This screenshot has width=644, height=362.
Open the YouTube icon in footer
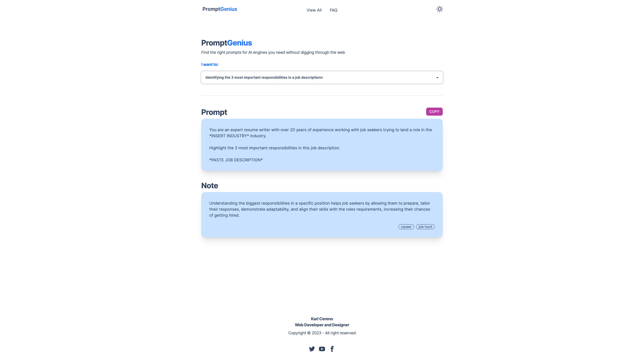(x=322, y=349)
